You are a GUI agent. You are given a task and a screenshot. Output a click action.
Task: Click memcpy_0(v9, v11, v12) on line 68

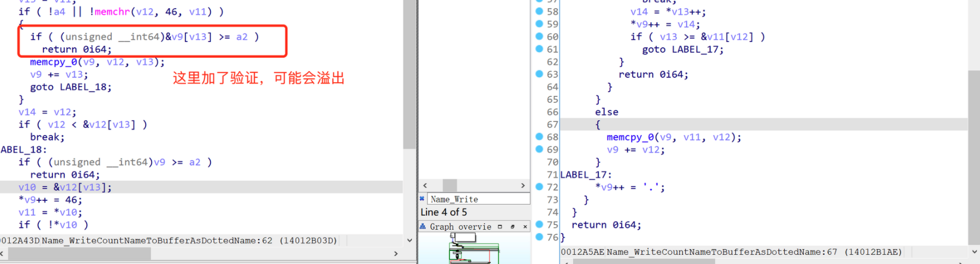(x=674, y=137)
